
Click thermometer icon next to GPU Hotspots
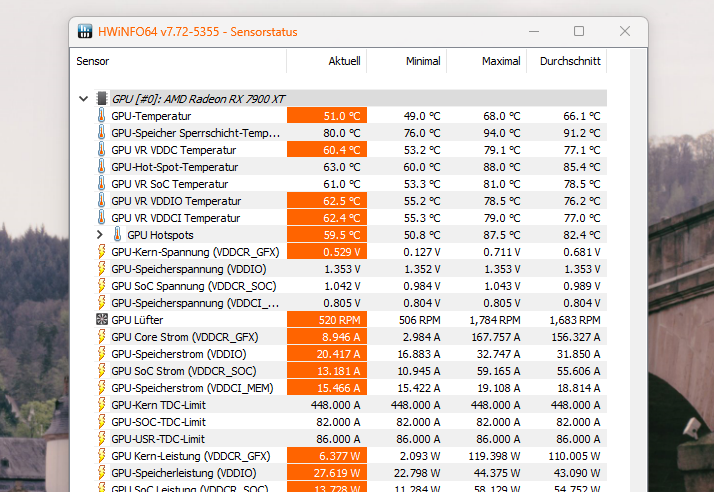tap(117, 235)
